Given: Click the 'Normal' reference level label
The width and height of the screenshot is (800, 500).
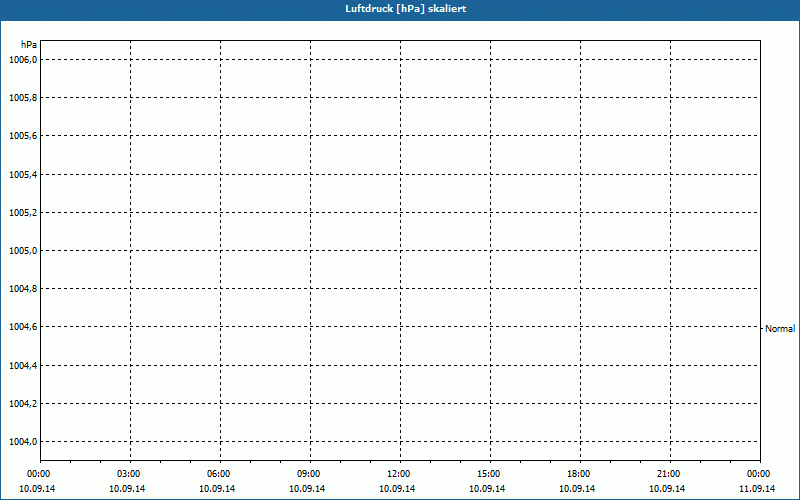Looking at the screenshot, I should click(x=780, y=328).
